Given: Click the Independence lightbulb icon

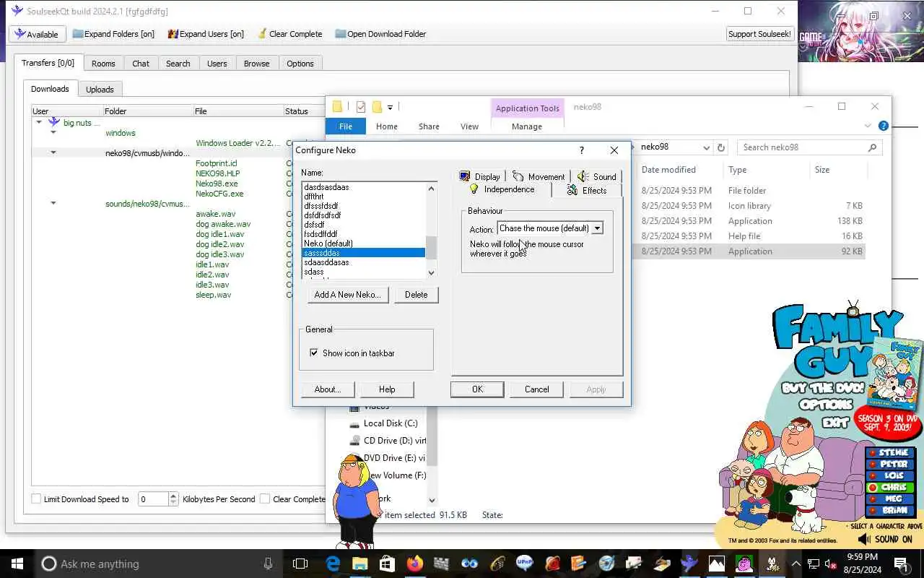Looking at the screenshot, I should (474, 189).
